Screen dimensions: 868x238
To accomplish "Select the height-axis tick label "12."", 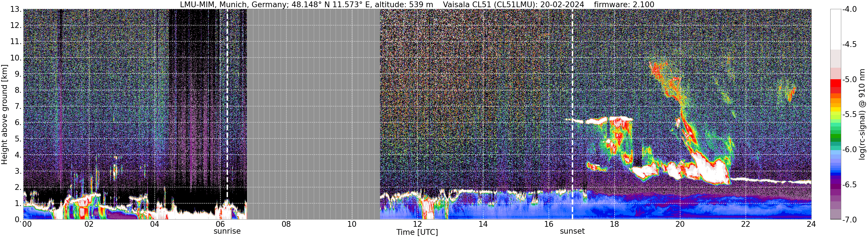I will 16,25.
